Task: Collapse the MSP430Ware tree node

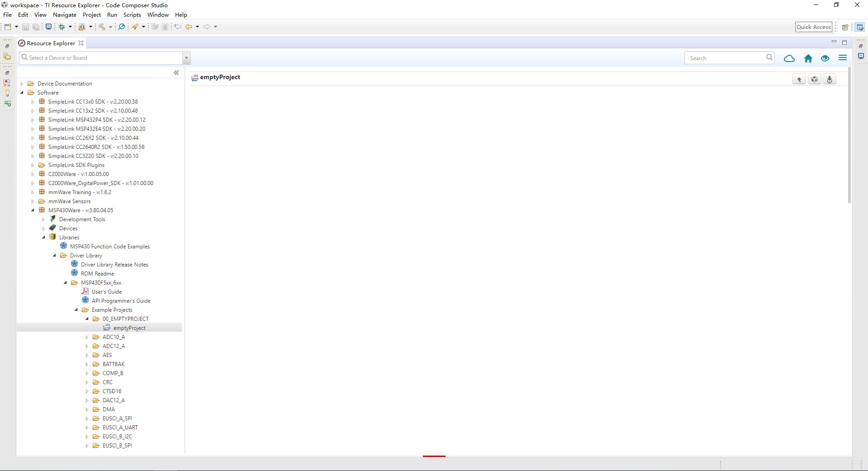Action: tap(33, 210)
